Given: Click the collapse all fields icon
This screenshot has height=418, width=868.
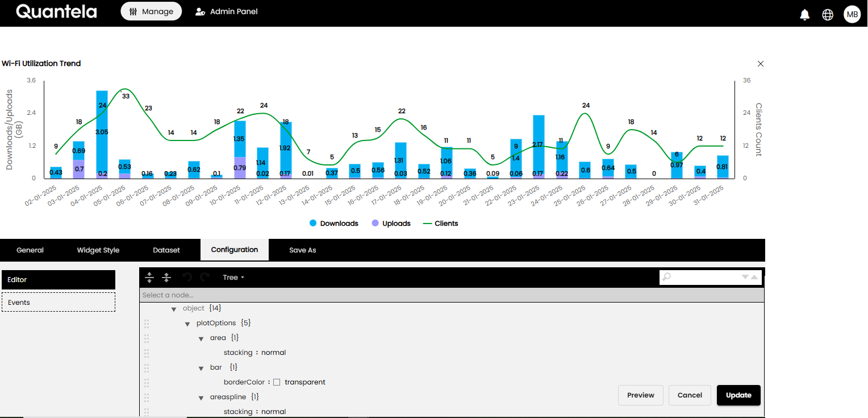Looking at the screenshot, I should (166, 278).
